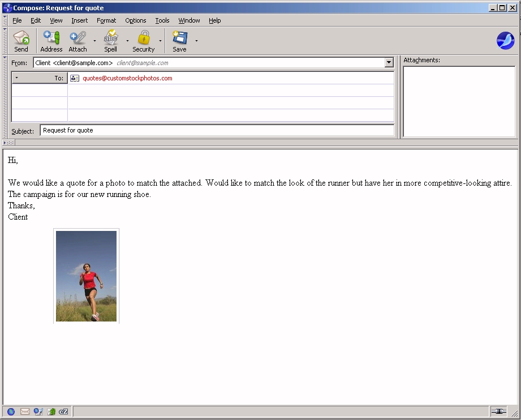Screen dimensions: 521x420
Task: Open the File menu
Action: coord(17,20)
